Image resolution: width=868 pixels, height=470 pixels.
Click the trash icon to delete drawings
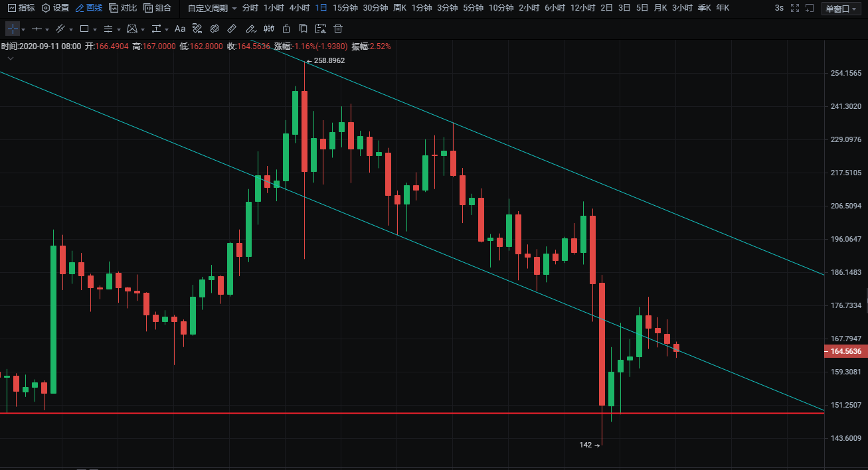(338, 29)
